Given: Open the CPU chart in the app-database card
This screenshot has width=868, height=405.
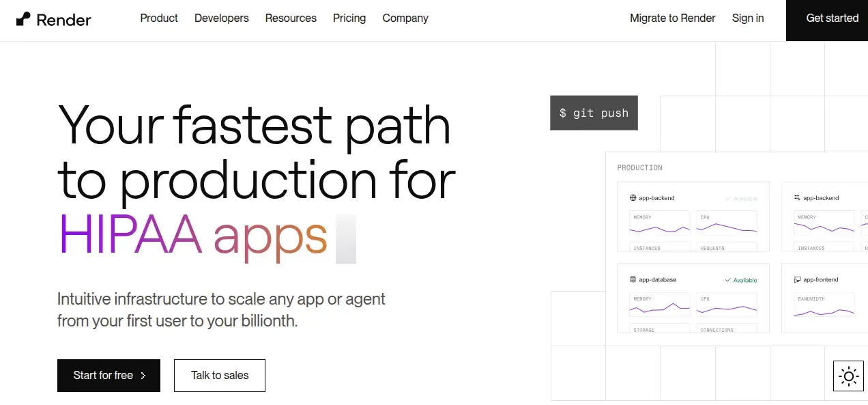Looking at the screenshot, I should click(727, 305).
